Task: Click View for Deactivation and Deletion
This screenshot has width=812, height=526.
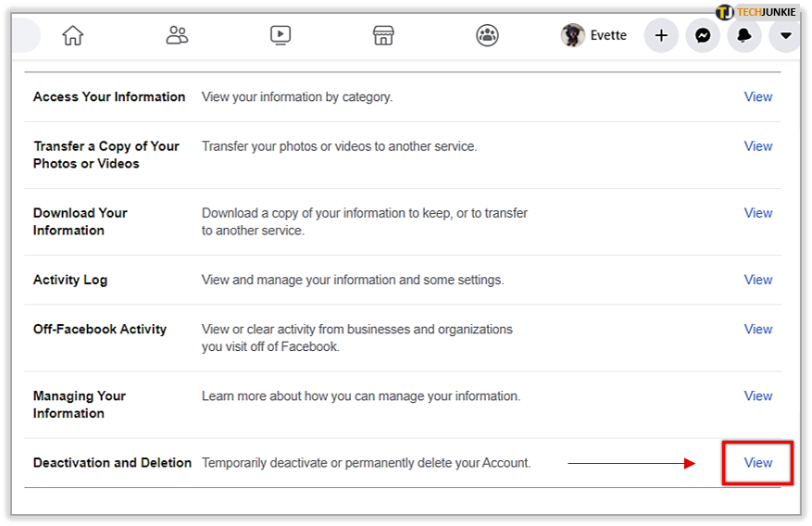Action: 757,462
